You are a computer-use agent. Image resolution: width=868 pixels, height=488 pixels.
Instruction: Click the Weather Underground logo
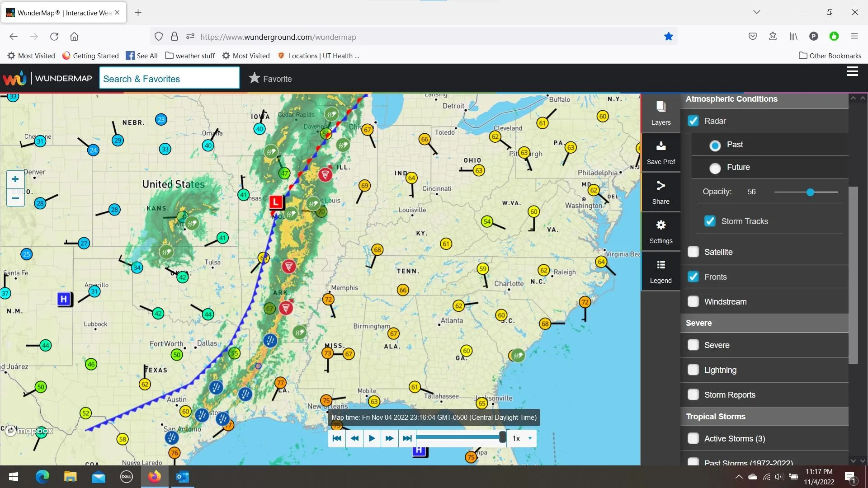[14, 79]
